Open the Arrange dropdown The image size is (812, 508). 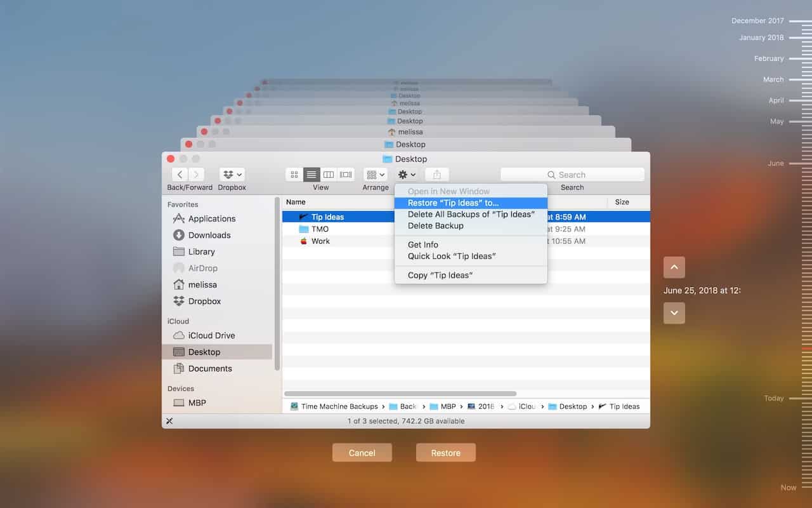pos(376,175)
